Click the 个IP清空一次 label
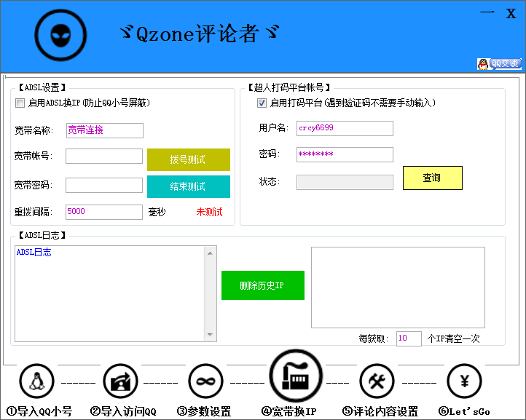This screenshot has height=420, width=526. (x=453, y=338)
